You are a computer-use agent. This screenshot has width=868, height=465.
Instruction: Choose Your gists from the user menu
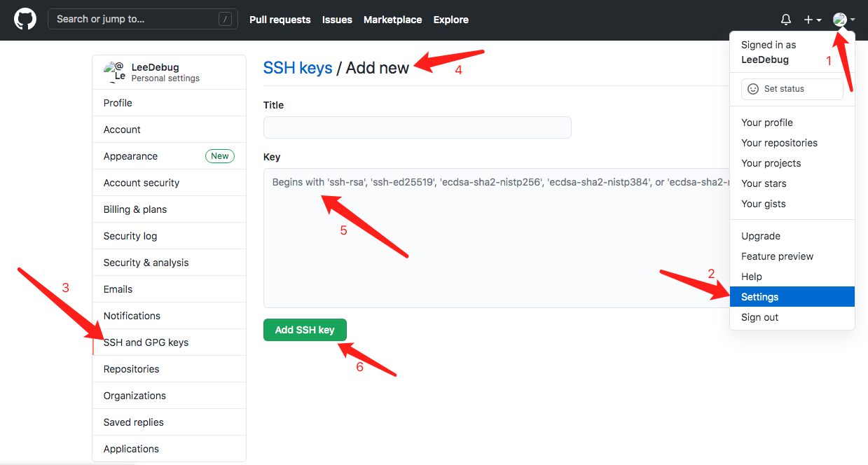[792, 204]
